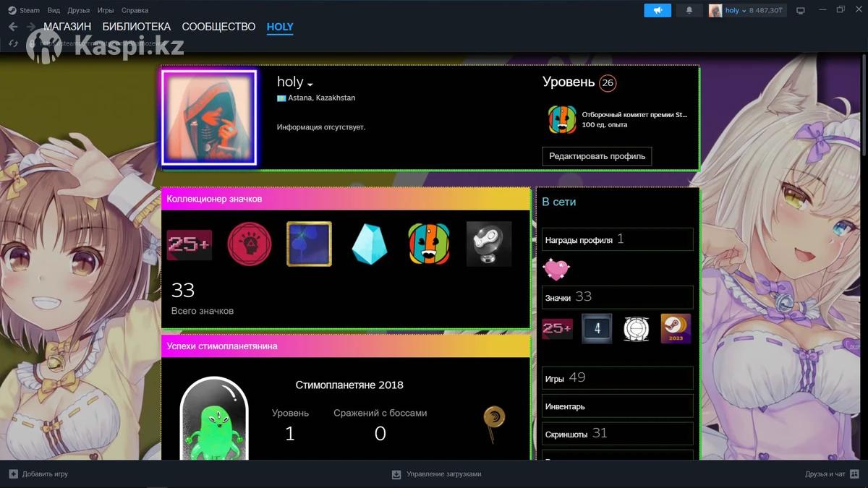Open the cyan crystal badge

pyautogui.click(x=370, y=244)
